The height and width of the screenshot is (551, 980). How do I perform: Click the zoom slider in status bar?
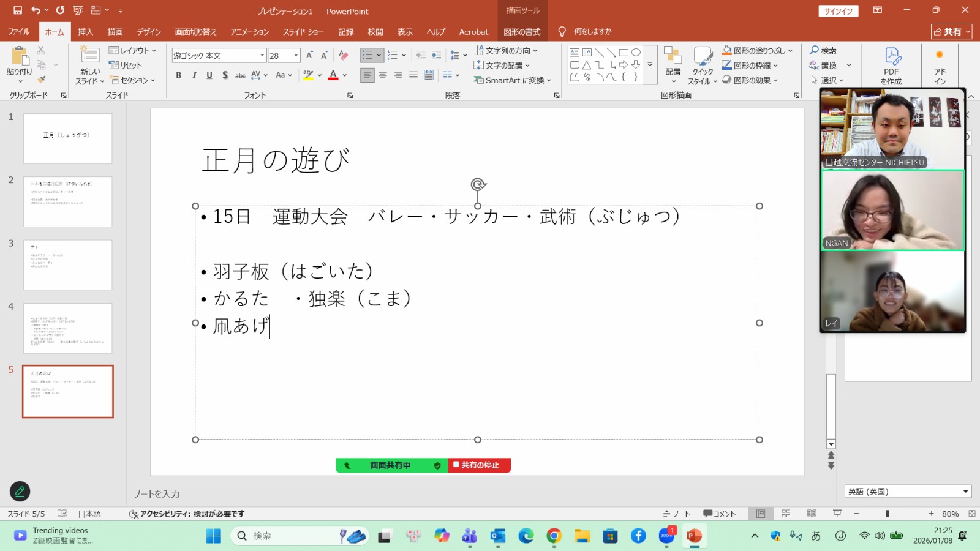tap(888, 514)
